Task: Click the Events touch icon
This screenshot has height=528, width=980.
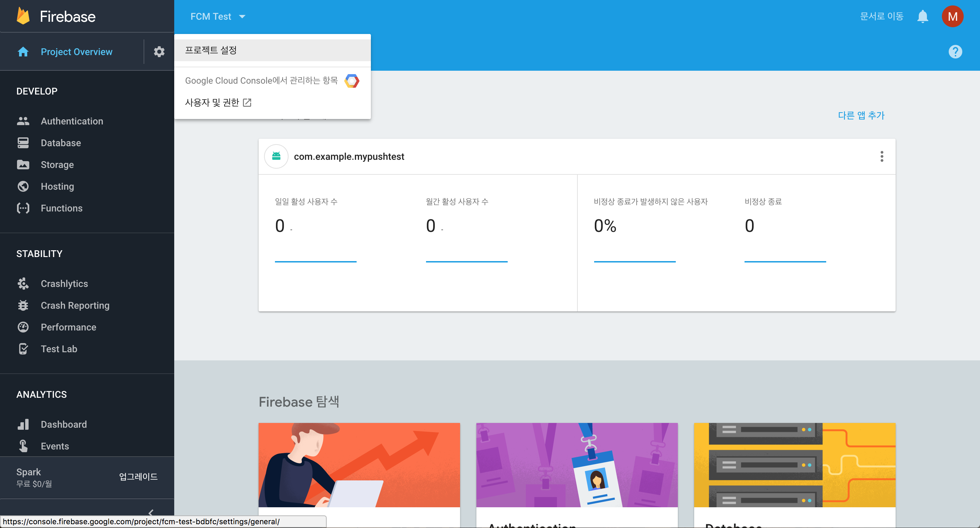Action: (23, 446)
